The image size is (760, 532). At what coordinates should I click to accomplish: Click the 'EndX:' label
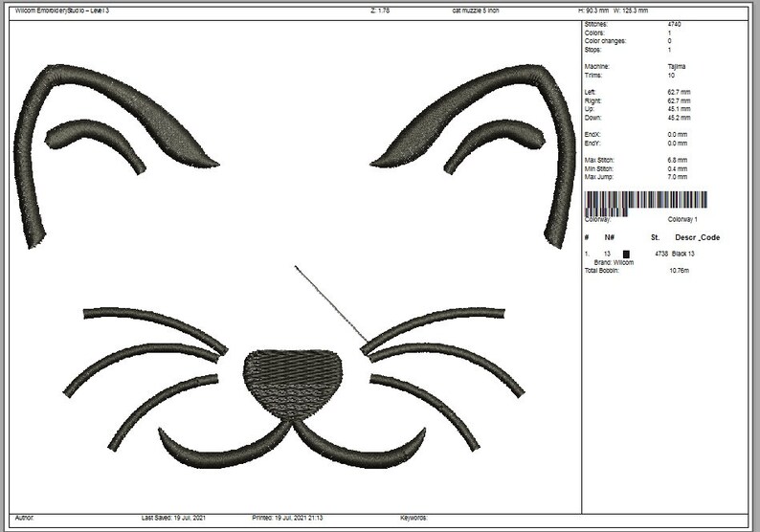click(x=592, y=134)
